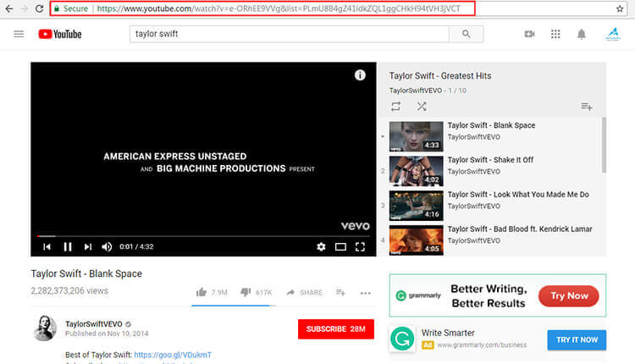Open the Write Smarter ad title

[x=448, y=333]
